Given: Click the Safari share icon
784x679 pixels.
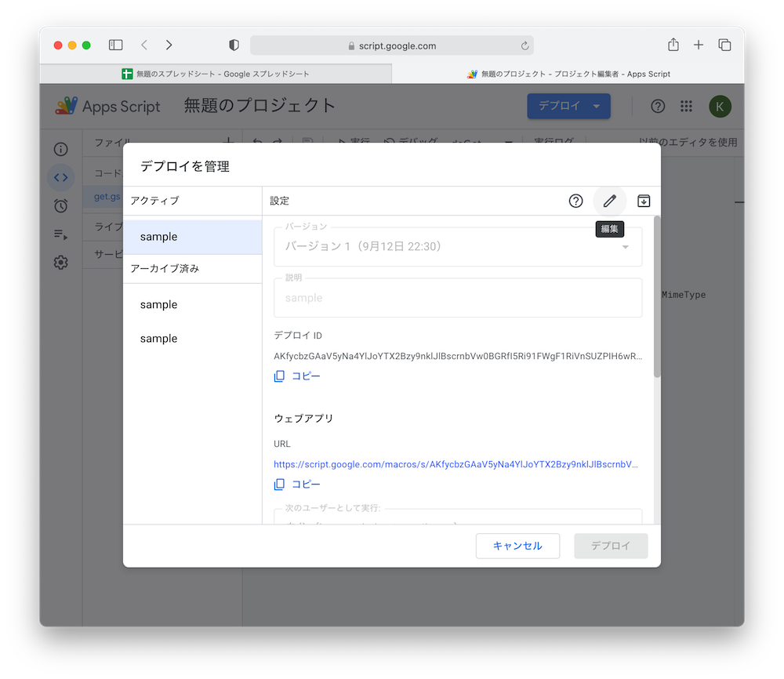Looking at the screenshot, I should tap(673, 45).
